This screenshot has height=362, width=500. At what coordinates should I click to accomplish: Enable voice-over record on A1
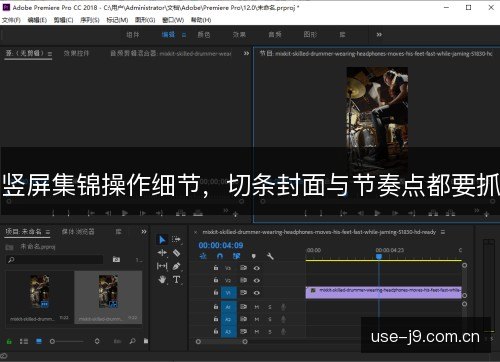tap(283, 307)
